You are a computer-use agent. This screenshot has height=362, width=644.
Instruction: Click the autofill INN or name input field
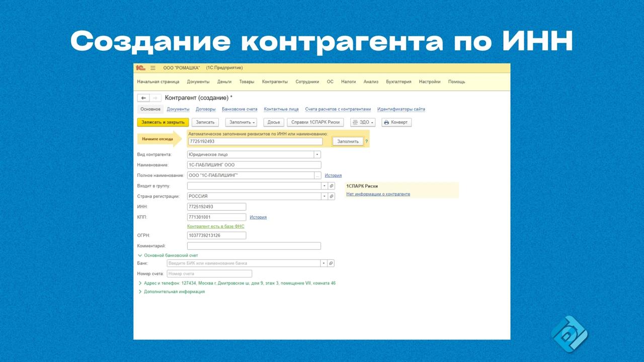coord(255,142)
